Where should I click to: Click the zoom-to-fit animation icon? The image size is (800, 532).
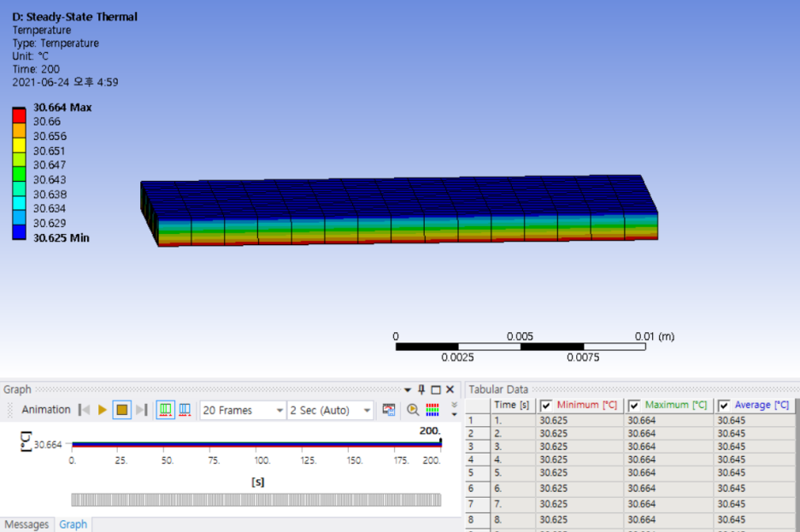pyautogui.click(x=413, y=410)
